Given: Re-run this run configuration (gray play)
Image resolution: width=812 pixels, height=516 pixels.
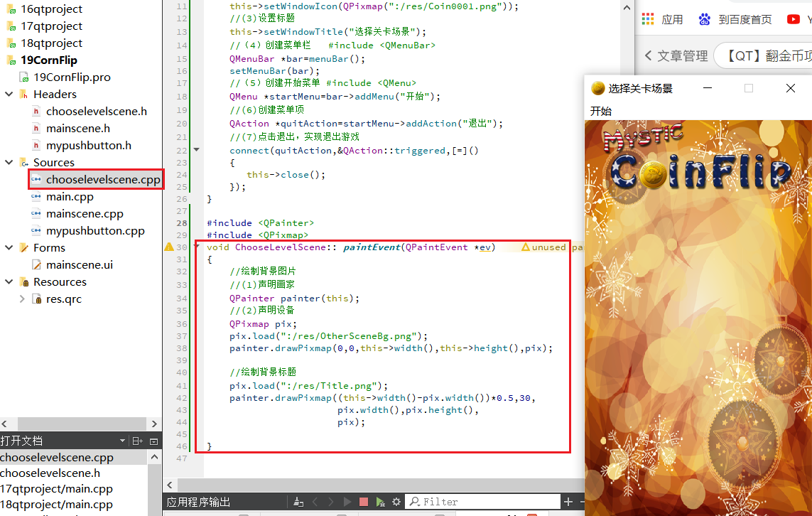Looking at the screenshot, I should (347, 502).
